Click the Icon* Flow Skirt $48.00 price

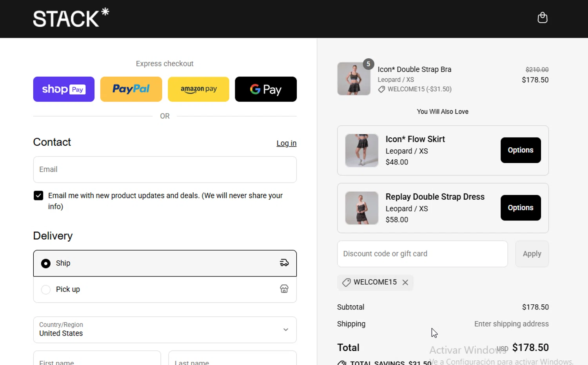[x=397, y=162]
